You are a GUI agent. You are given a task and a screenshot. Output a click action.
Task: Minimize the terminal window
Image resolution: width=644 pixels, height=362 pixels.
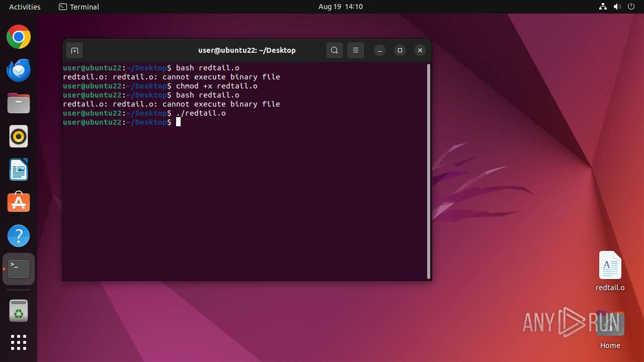point(380,50)
